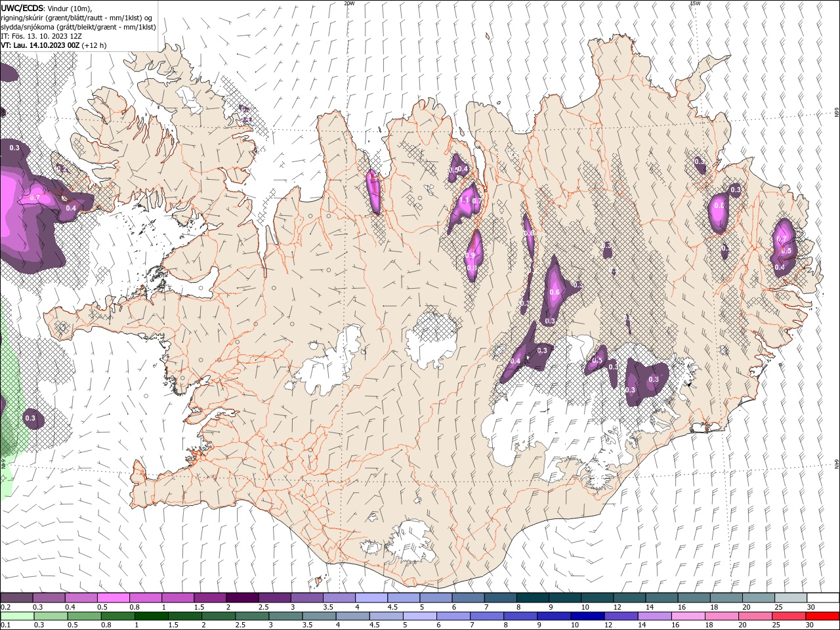Pick the light pink 16 rain scale swatch
This screenshot has width=840, height=630.
click(x=688, y=616)
